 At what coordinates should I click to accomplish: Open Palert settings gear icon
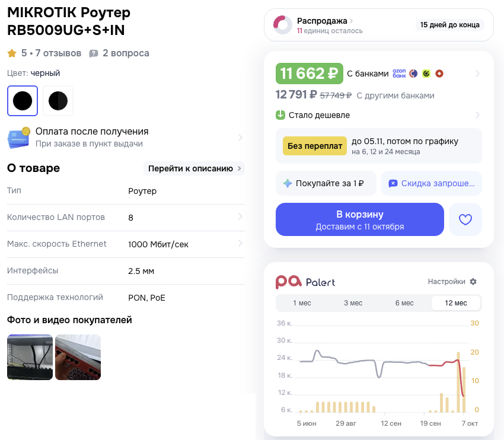pyautogui.click(x=473, y=282)
